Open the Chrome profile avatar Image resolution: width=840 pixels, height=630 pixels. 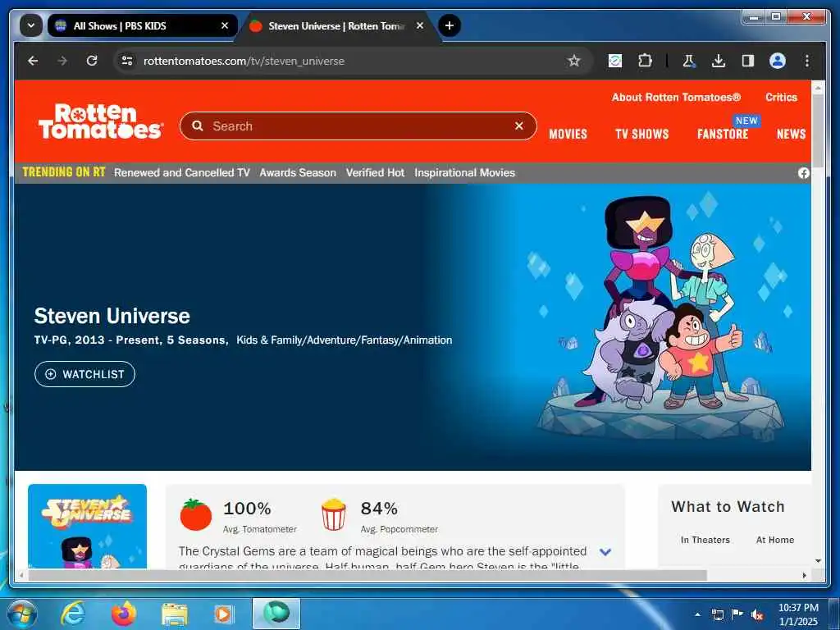tap(778, 61)
